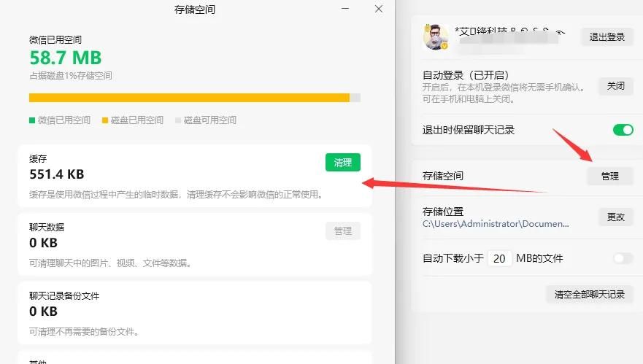Click the 551.4 KB cache size
Viewport: 643px width, 364px height.
tap(57, 174)
